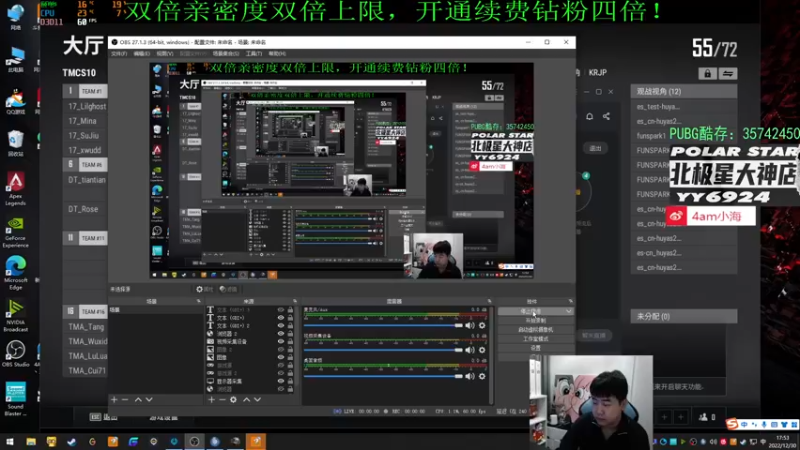Screen dimensions: 800x450
Task: Move the scene up in Scenes panel
Action: coord(138,399)
